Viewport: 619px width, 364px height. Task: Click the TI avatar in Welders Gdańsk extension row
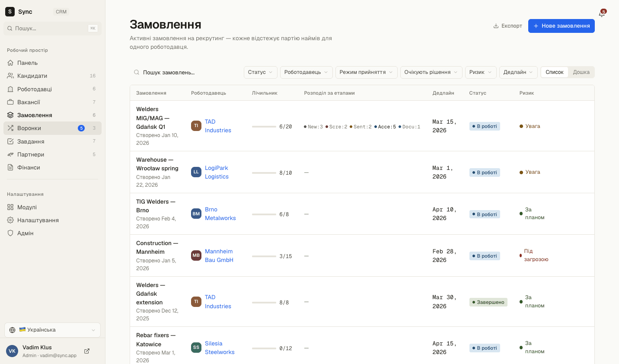196,302
